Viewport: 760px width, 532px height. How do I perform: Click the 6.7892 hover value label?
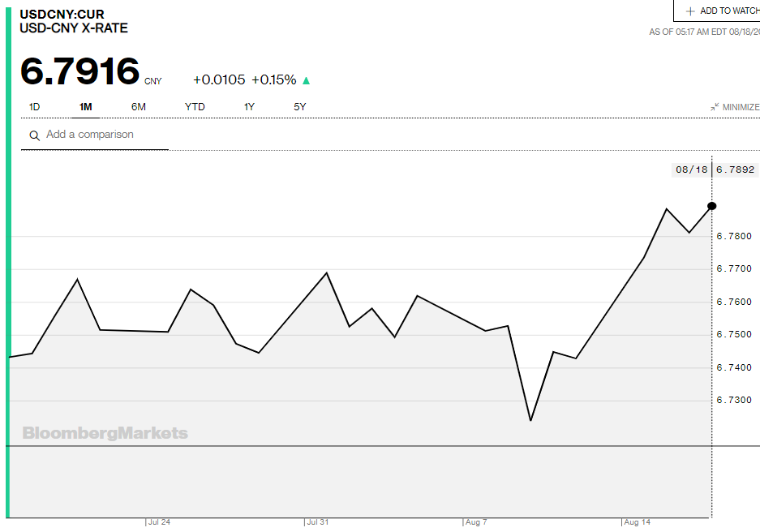coord(736,169)
